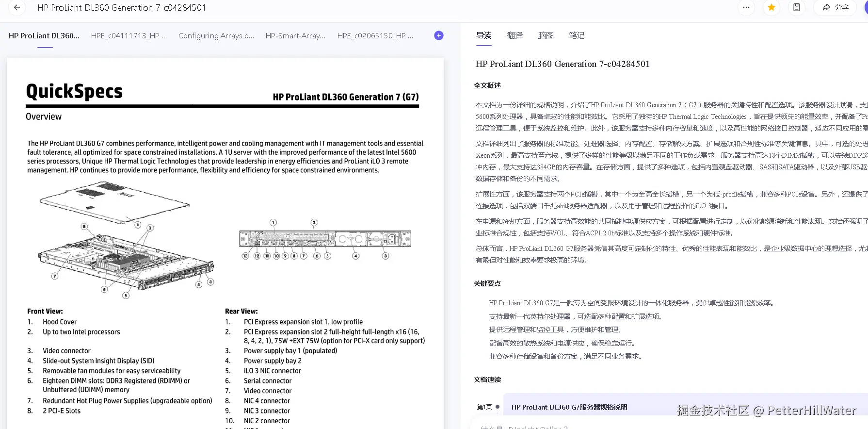Click the summary panel title HP ProLiant DL360 Generation 7-c04284501

[x=563, y=64]
